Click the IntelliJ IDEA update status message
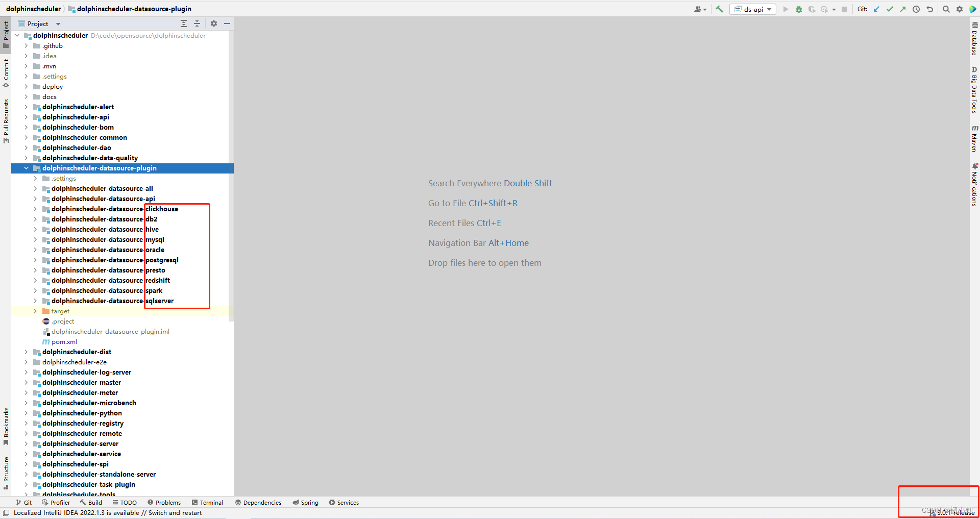Screen dimensions: 980x519 (x=108, y=513)
